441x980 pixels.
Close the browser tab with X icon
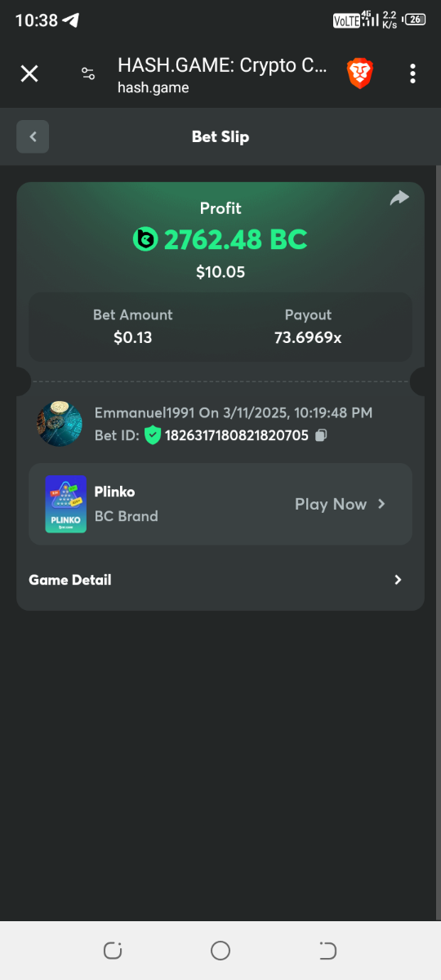[x=29, y=73]
